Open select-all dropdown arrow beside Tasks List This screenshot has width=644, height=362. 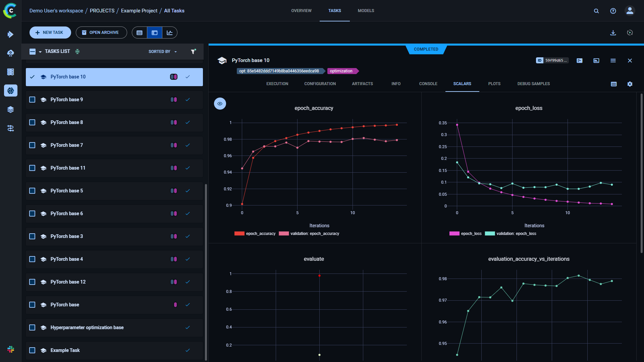[40, 52]
